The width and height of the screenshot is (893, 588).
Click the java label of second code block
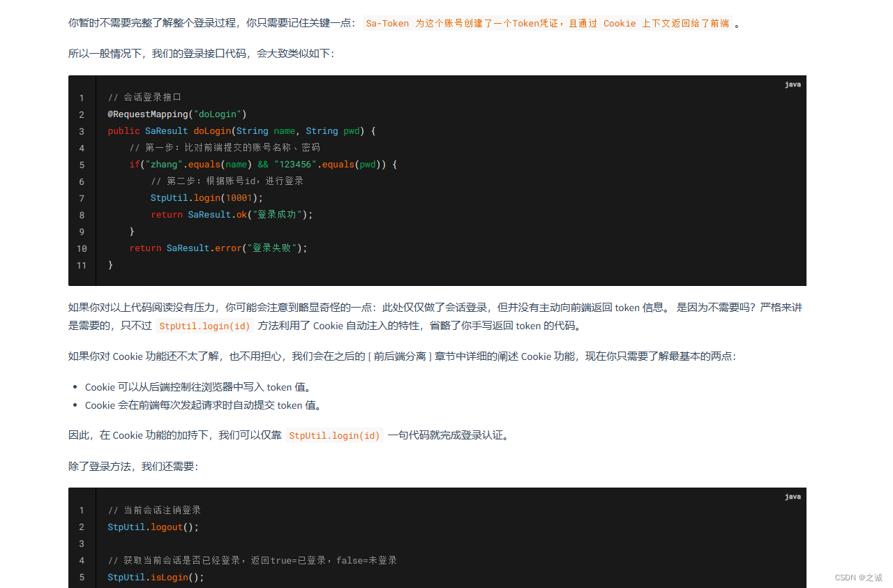coord(793,497)
